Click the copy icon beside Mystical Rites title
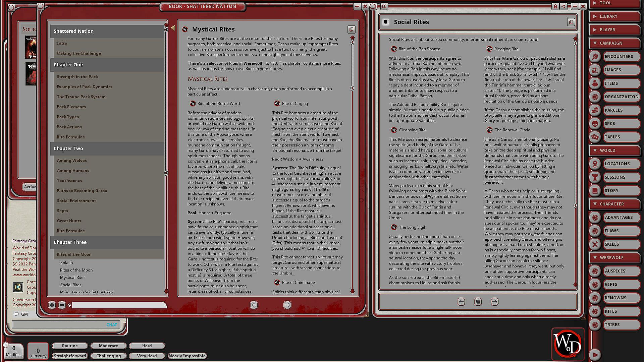Image resolution: width=644 pixels, height=362 pixels. point(351,29)
